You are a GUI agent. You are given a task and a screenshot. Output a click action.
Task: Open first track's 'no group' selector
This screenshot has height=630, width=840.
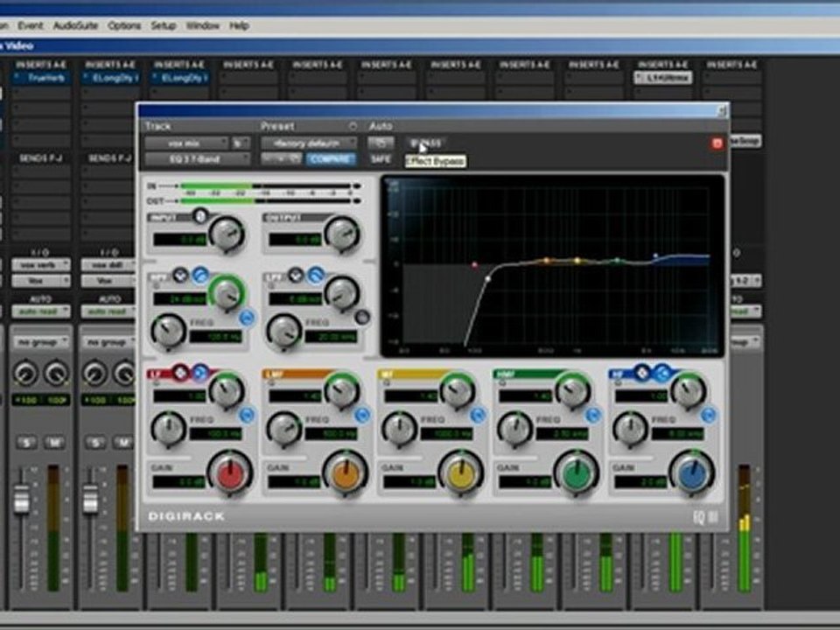tap(41, 342)
